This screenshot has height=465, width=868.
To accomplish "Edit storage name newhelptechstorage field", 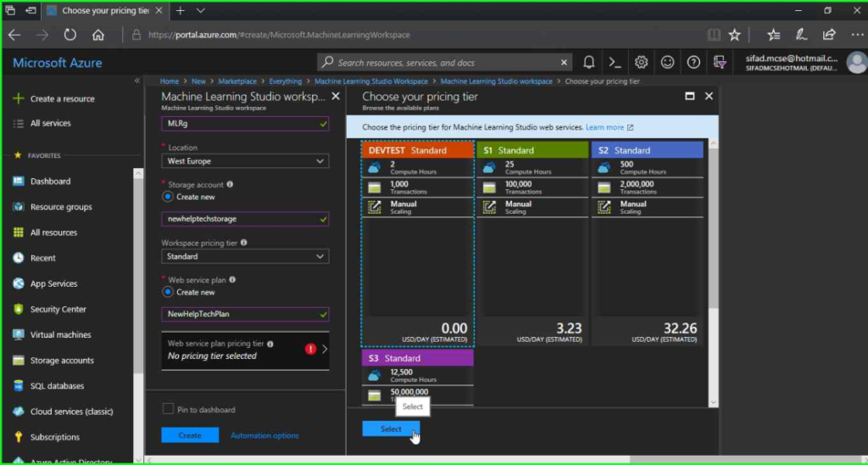I will [245, 219].
